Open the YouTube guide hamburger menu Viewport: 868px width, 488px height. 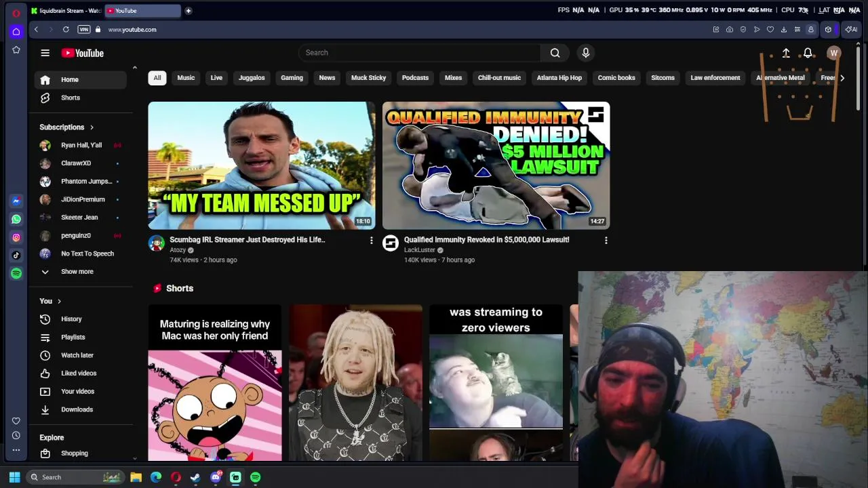(45, 53)
